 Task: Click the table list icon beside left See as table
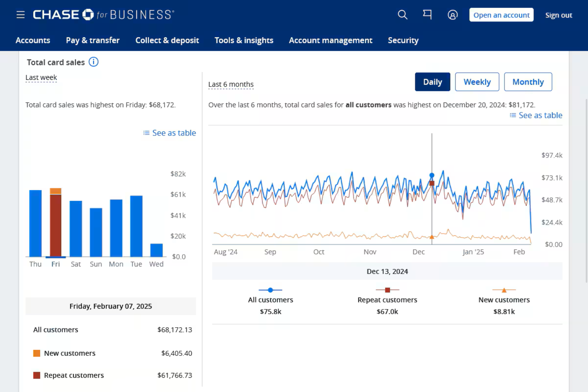pyautogui.click(x=145, y=133)
